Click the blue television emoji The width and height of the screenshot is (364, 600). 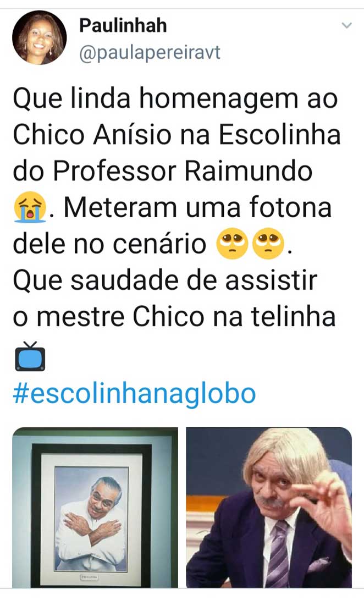pos(30,356)
